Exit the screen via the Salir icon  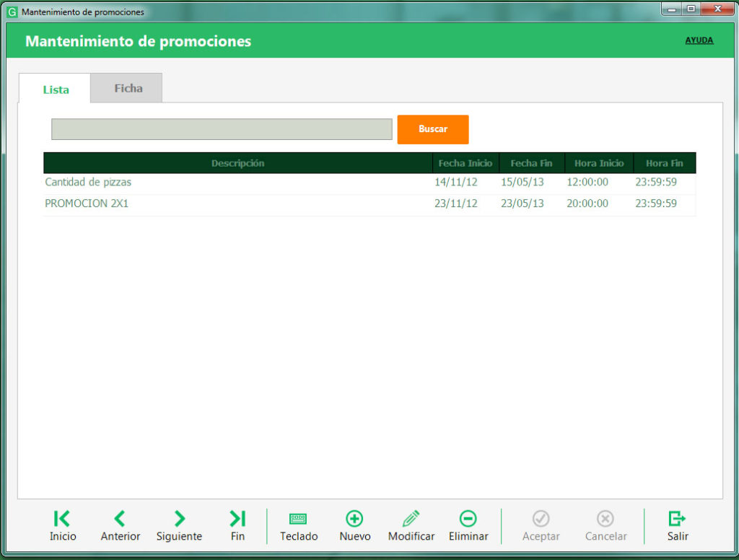677,518
